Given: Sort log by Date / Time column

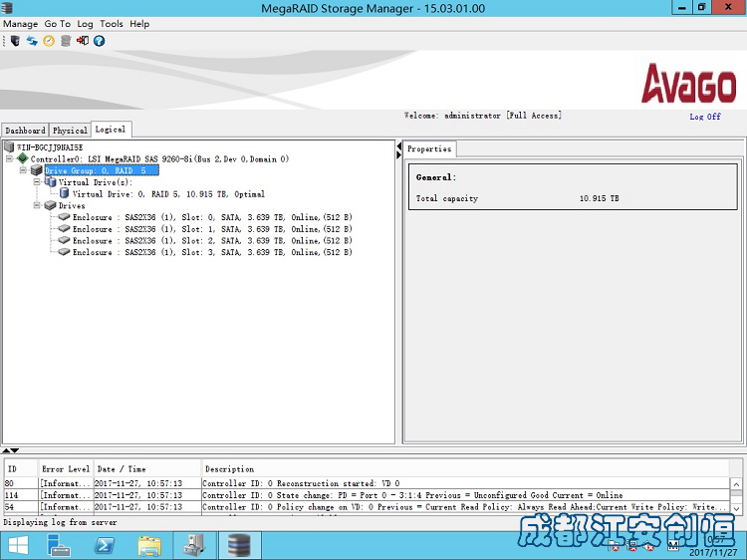Looking at the screenshot, I should [147, 469].
